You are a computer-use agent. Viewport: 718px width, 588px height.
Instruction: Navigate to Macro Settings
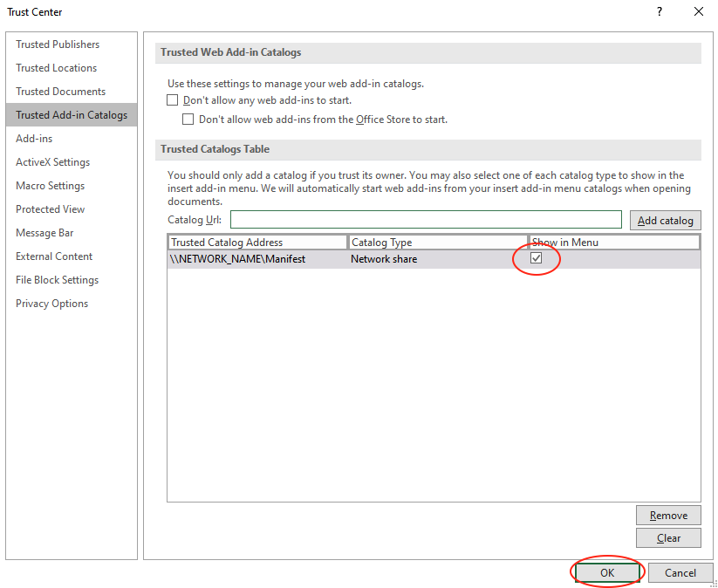(x=50, y=186)
